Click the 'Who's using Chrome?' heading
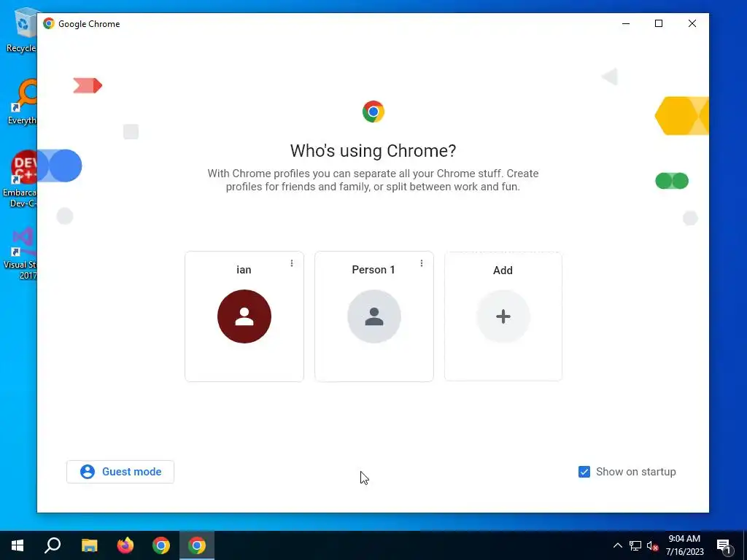Screen dimensions: 747x560 click(373, 150)
